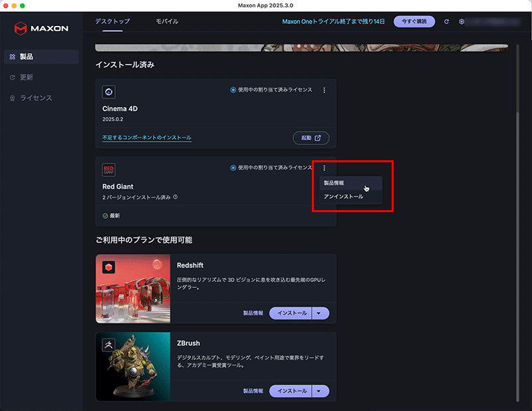Click the ZBrush logo icon
This screenshot has width=532, height=411.
(x=108, y=345)
